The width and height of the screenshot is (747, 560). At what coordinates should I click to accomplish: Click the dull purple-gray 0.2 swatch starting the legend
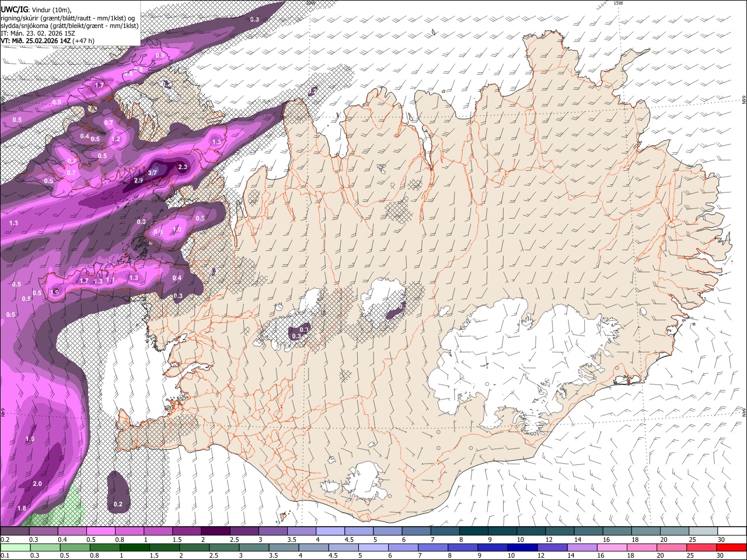tap(15, 531)
